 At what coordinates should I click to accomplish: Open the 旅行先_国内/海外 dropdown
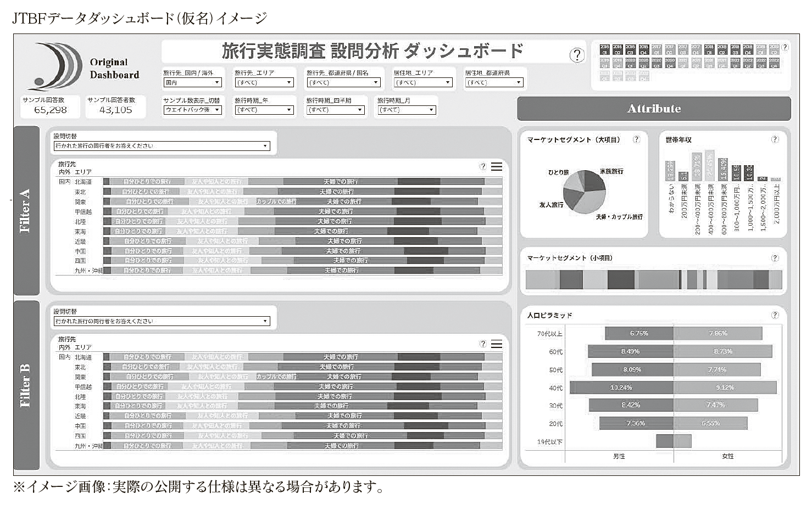pos(192,83)
